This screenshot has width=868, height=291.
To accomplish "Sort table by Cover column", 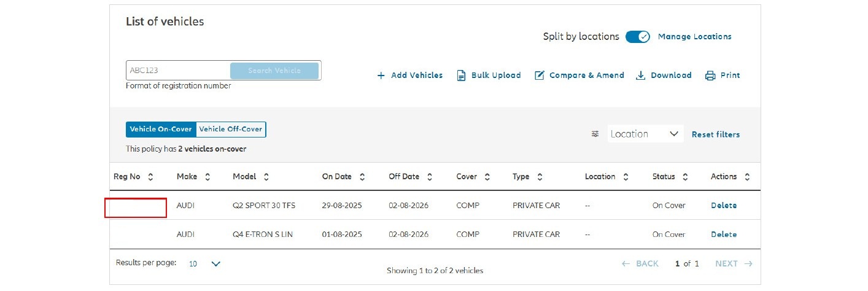I will [487, 177].
